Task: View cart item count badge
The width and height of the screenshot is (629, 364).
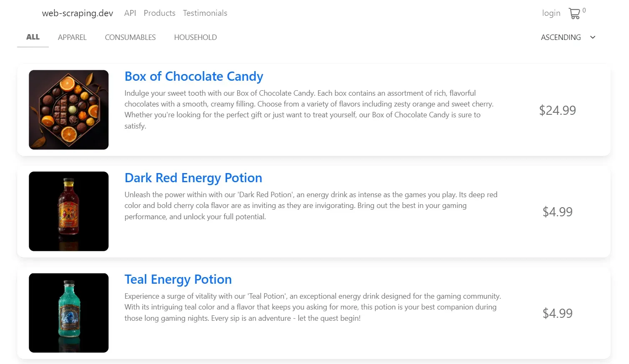Action: click(584, 10)
